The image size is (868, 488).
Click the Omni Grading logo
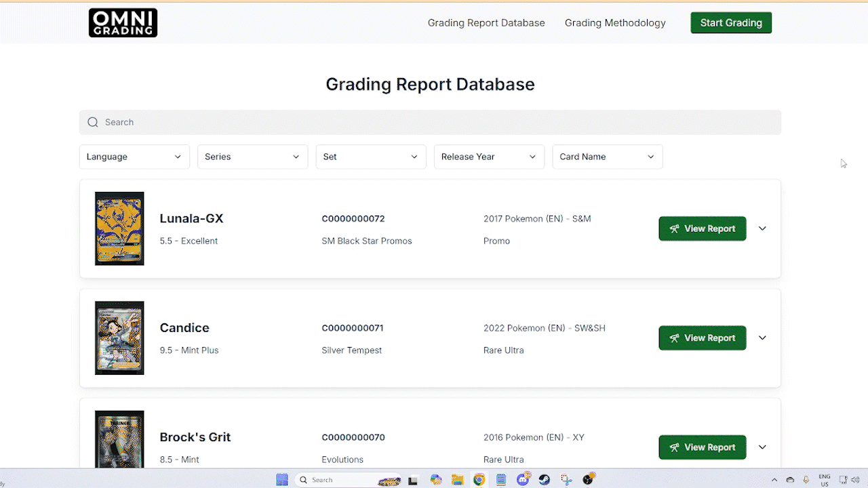(123, 23)
